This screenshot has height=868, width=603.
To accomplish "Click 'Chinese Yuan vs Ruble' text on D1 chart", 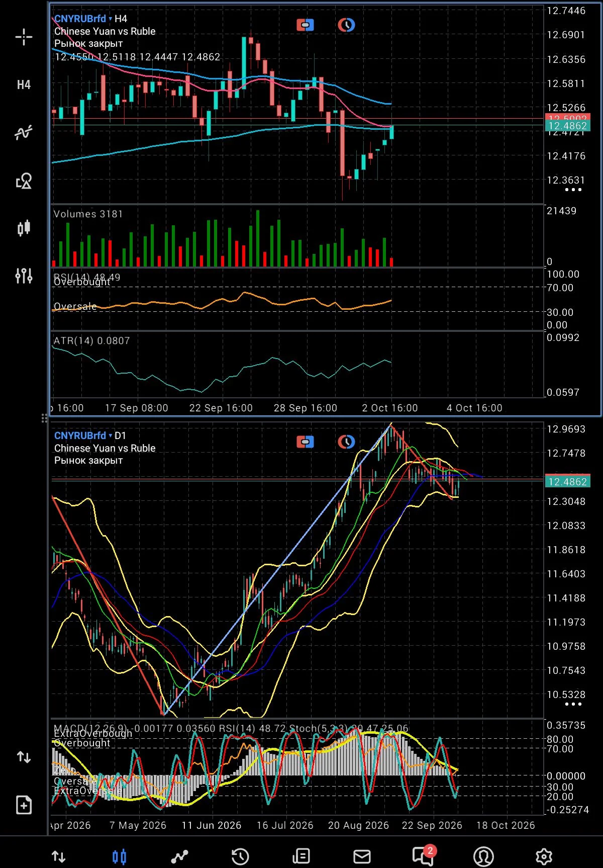I will pos(105,448).
